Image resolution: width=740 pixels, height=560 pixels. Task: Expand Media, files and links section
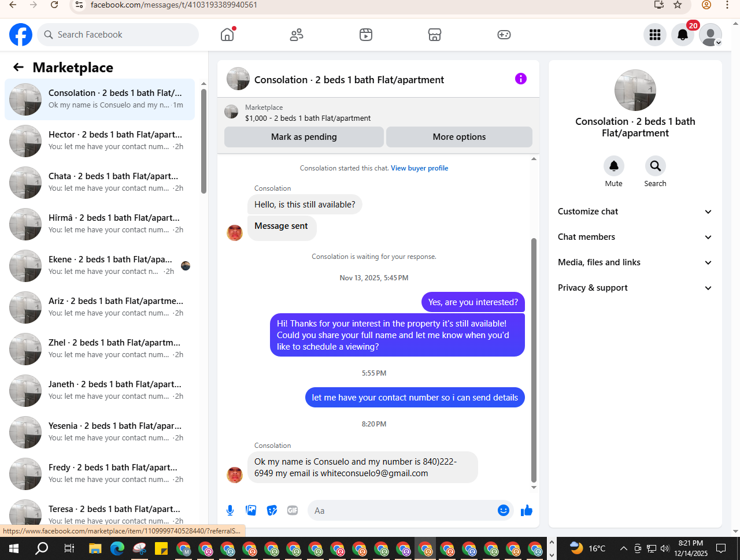click(635, 262)
